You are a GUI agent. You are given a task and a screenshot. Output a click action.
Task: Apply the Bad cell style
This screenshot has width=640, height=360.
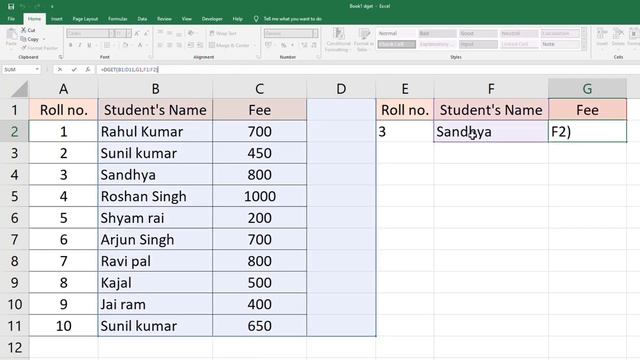437,33
